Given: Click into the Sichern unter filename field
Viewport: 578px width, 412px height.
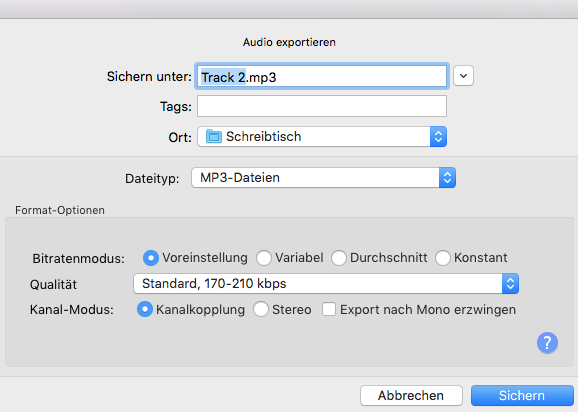Looking at the screenshot, I should pyautogui.click(x=322, y=76).
